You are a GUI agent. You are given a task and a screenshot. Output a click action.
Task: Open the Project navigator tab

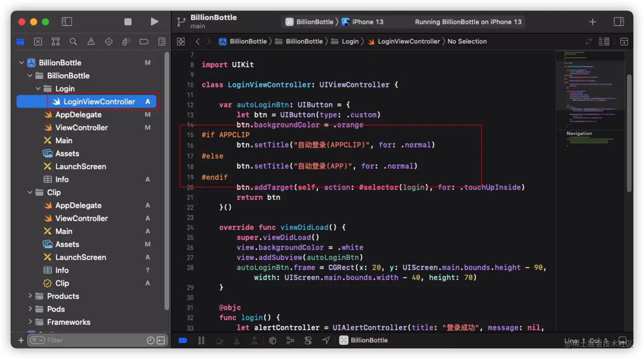pyautogui.click(x=20, y=42)
